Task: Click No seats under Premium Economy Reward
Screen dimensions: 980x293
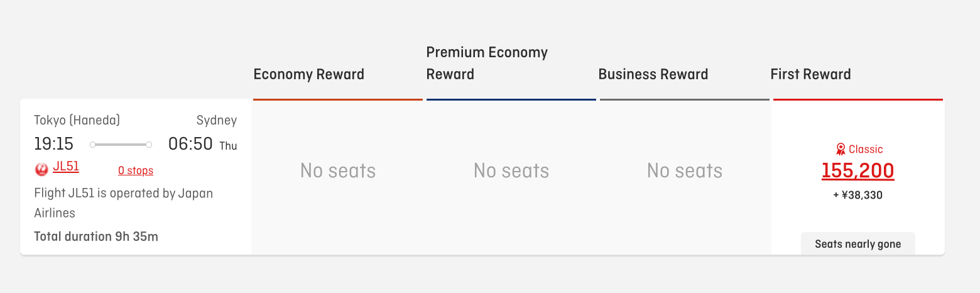Action: coord(511,170)
